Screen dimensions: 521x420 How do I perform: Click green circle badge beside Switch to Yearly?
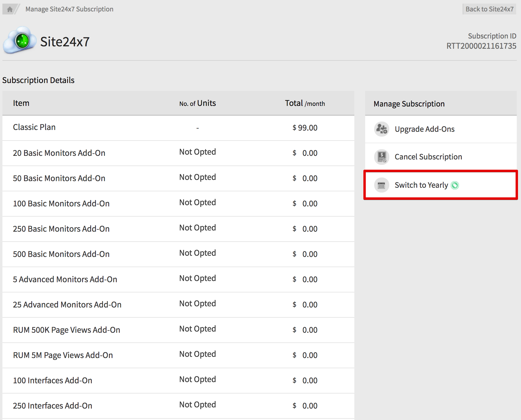click(x=455, y=185)
